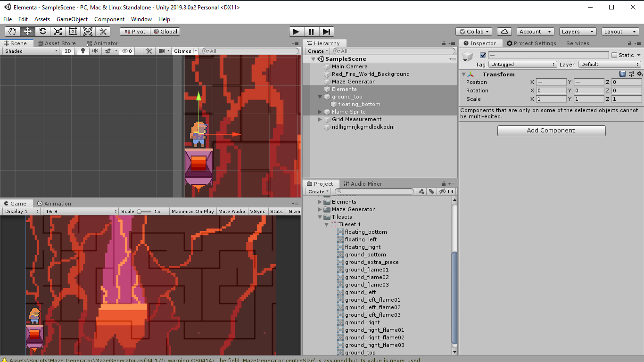Toggle VSync in Game view

click(x=257, y=211)
